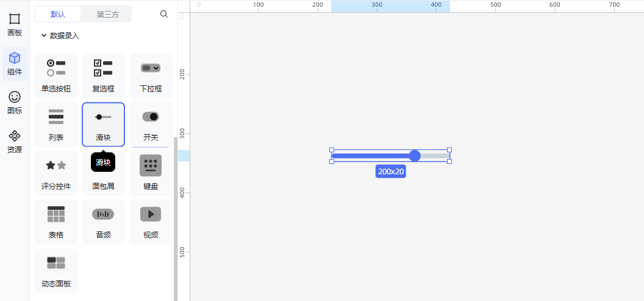This screenshot has width=644, height=301.
Task: Switch to the 默认 tab
Action: [59, 14]
